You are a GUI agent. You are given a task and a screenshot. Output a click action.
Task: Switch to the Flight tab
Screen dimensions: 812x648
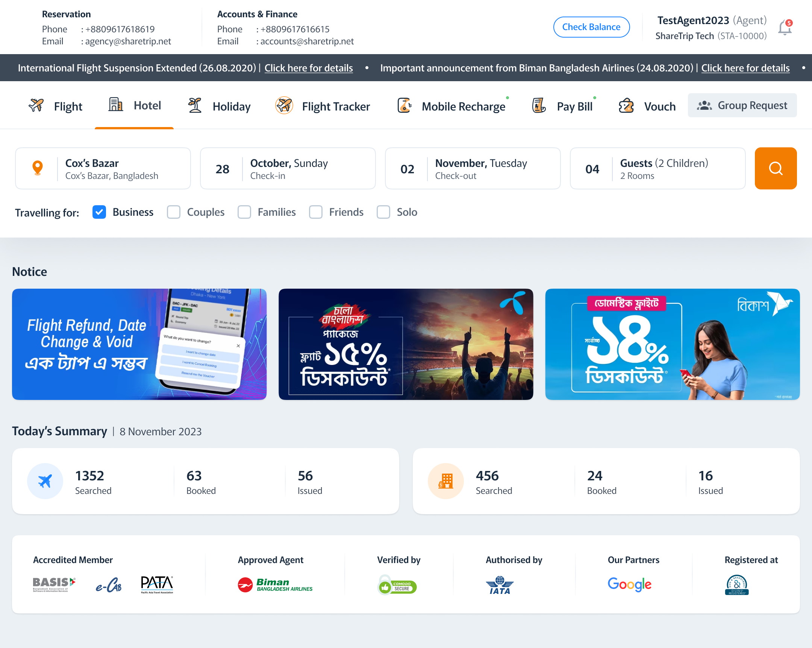[55, 106]
